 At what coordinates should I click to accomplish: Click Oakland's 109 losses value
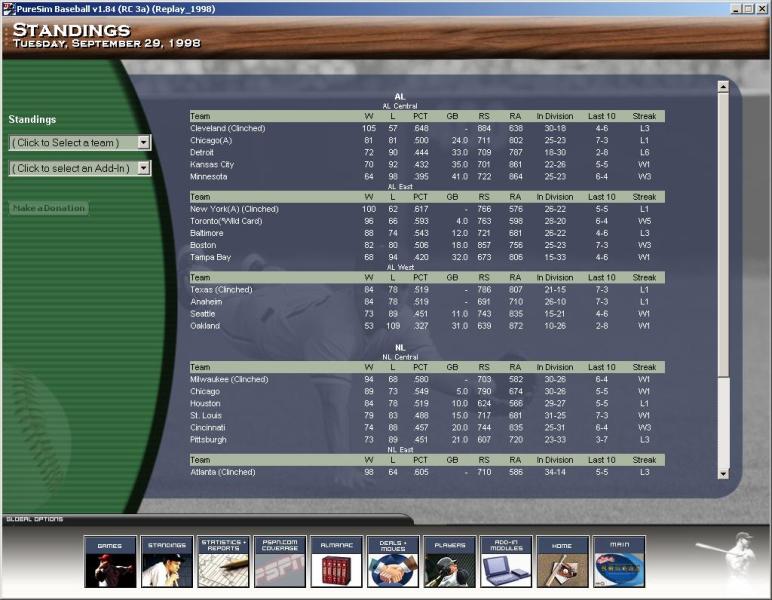[393, 326]
